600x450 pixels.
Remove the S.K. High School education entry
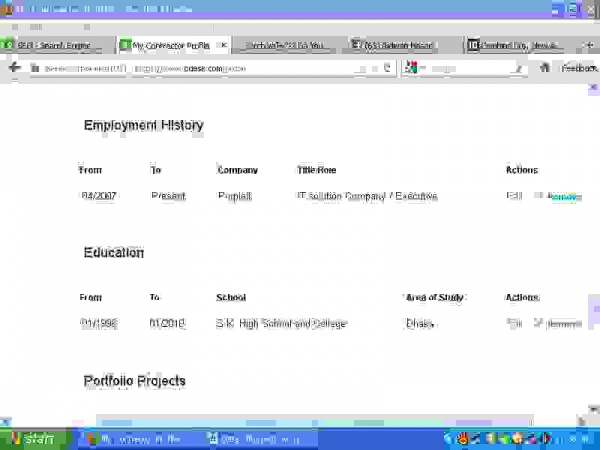coord(565,324)
